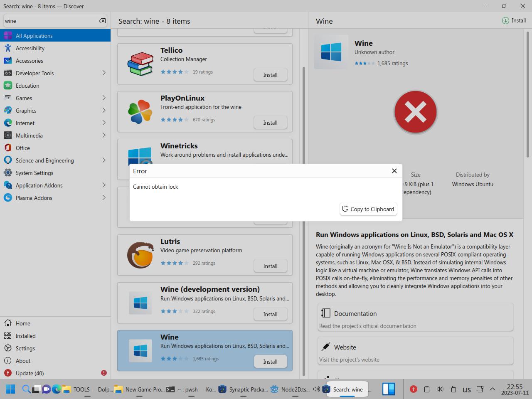Expand the Developer Tools category arrow

[104, 73]
